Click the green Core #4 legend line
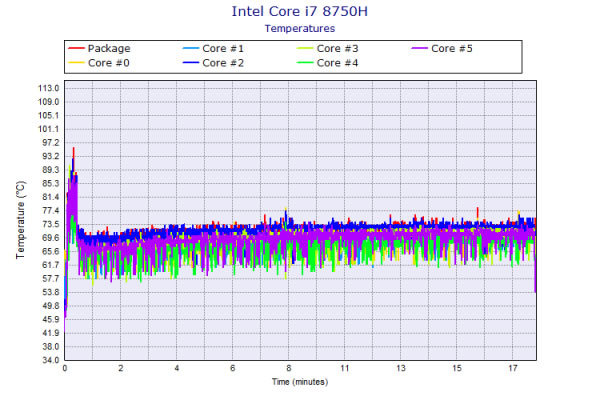Viewport: 600px width, 400px height. pyautogui.click(x=305, y=63)
